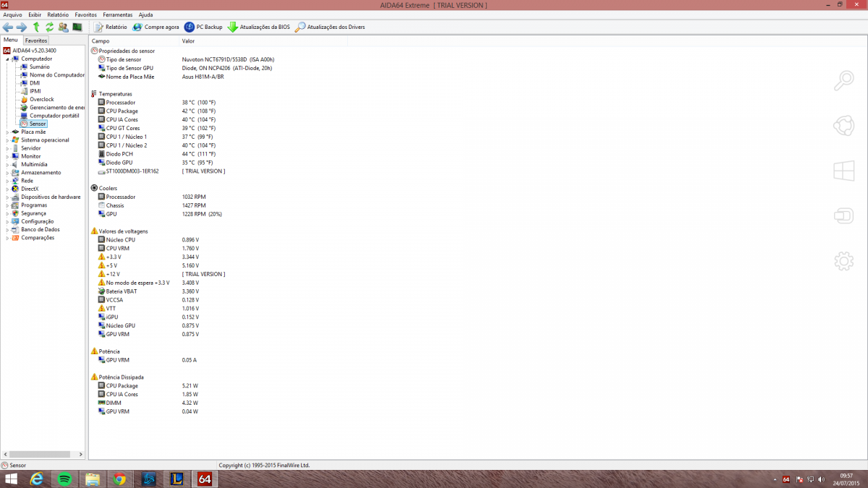Click the green up-level arrow icon
The width and height of the screenshot is (868, 488).
click(36, 27)
